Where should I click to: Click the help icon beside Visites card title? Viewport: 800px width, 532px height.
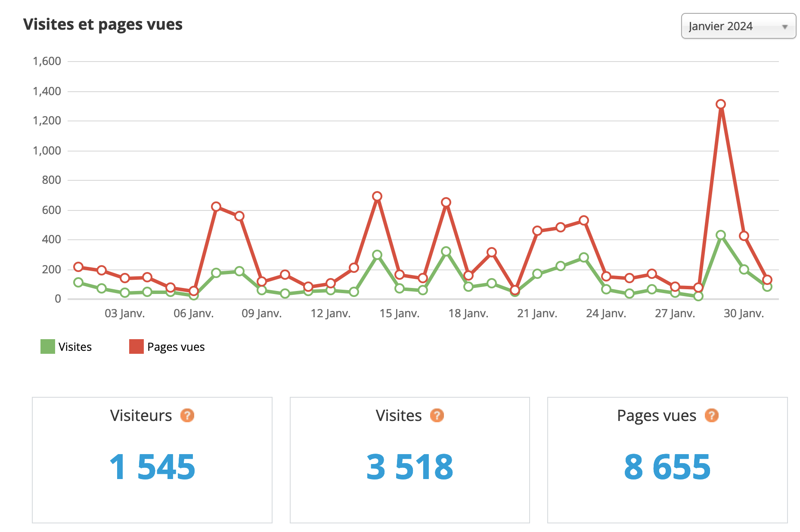coord(437,415)
